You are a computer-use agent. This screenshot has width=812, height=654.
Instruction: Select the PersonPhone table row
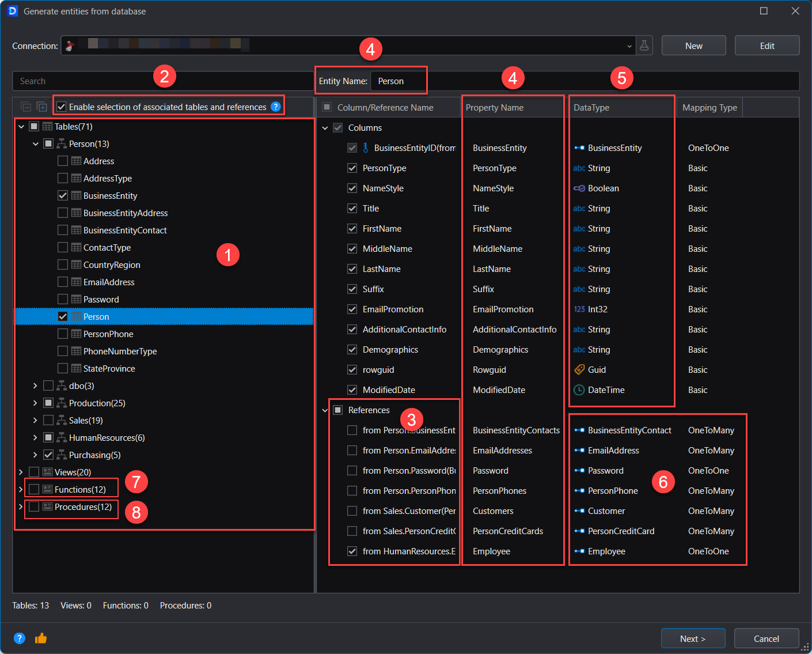tap(164, 334)
